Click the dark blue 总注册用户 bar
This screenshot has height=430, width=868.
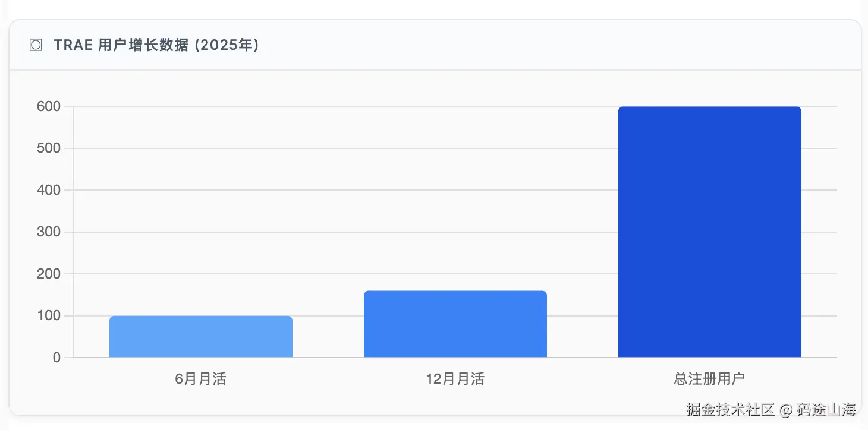[x=709, y=232]
